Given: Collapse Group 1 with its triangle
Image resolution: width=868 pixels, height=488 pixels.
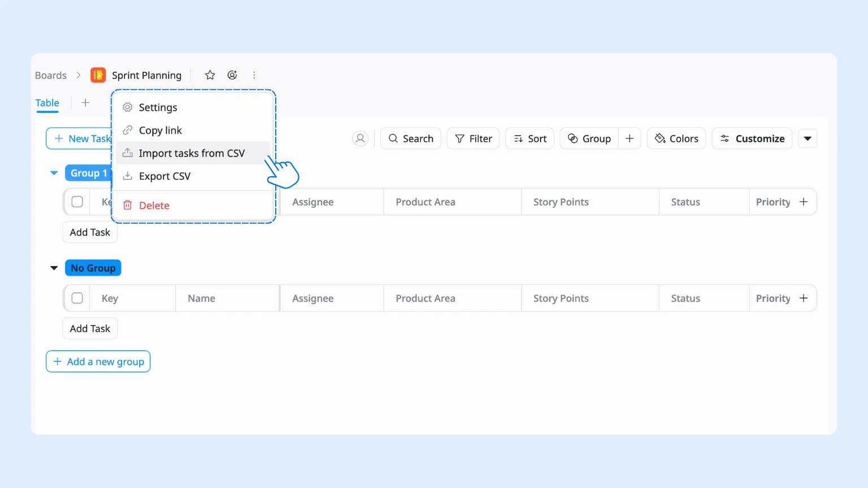Looking at the screenshot, I should (x=54, y=173).
